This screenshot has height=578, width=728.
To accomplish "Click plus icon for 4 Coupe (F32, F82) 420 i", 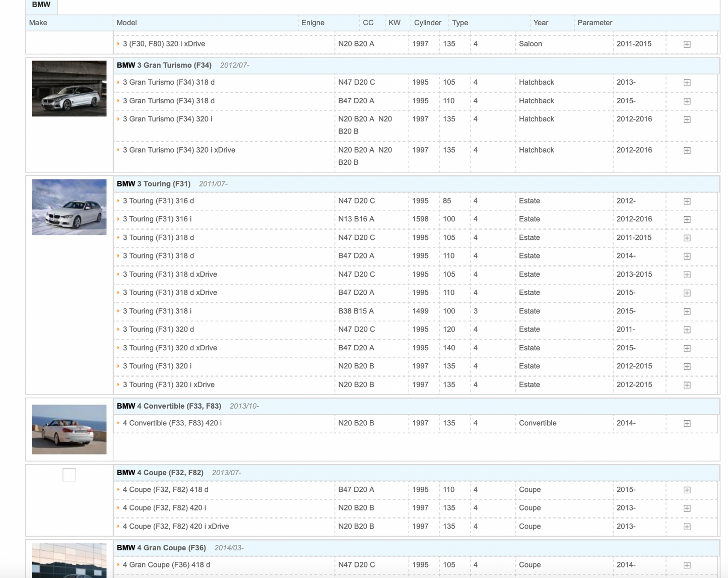I will [x=687, y=508].
